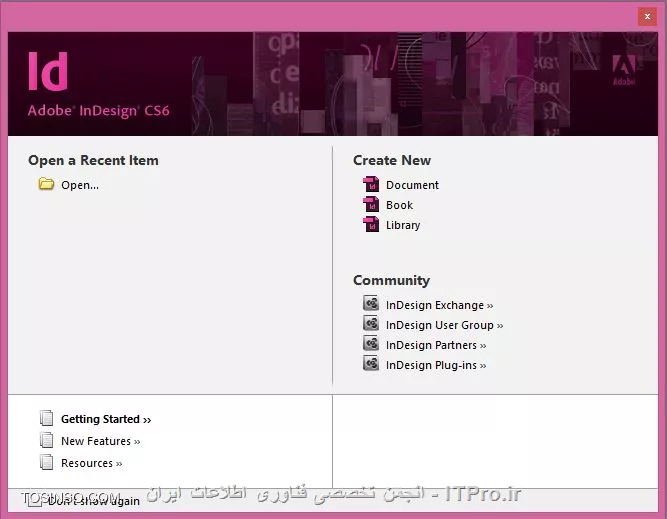The width and height of the screenshot is (667, 519).
Task: Browse the InDesign Plug-ins link
Action: 436,365
